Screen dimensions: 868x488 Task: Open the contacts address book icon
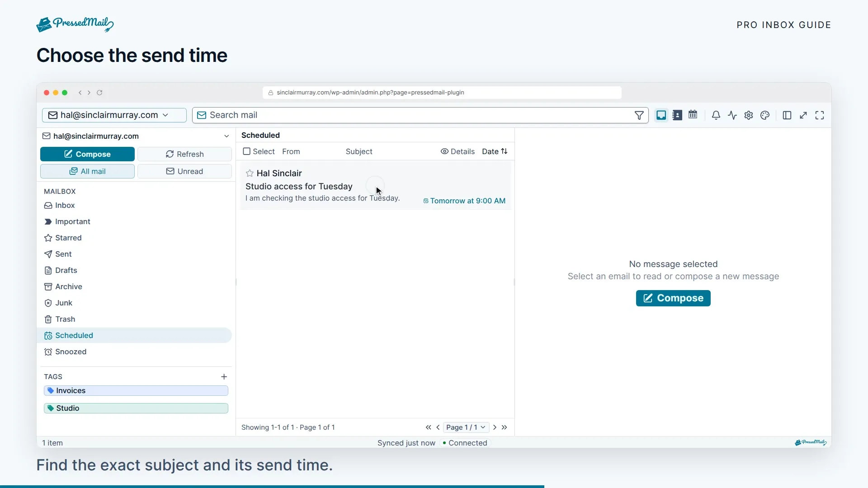tap(677, 115)
